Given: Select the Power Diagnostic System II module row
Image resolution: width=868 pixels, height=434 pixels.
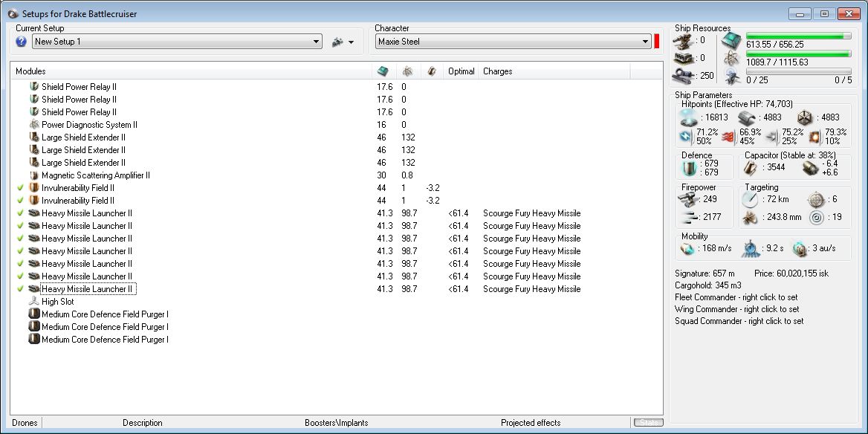Looking at the screenshot, I should point(337,125).
